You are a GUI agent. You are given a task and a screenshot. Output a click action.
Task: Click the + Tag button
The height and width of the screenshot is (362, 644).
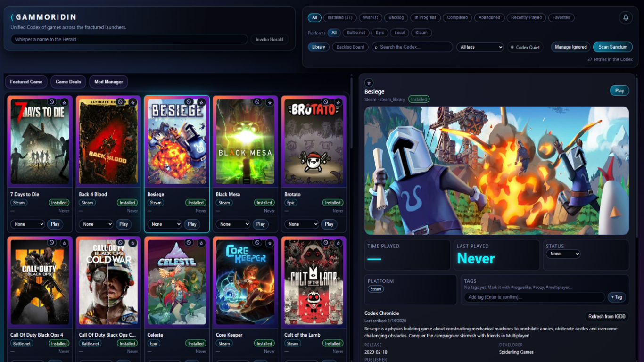[617, 297]
